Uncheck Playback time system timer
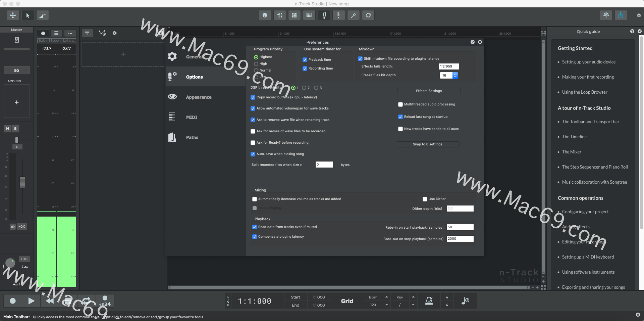 (305, 60)
